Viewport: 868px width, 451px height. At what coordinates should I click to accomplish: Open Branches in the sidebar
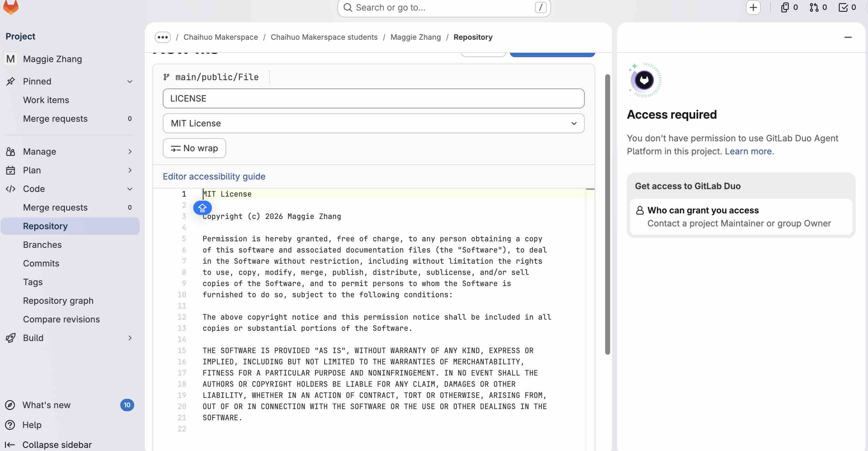pos(70,244)
